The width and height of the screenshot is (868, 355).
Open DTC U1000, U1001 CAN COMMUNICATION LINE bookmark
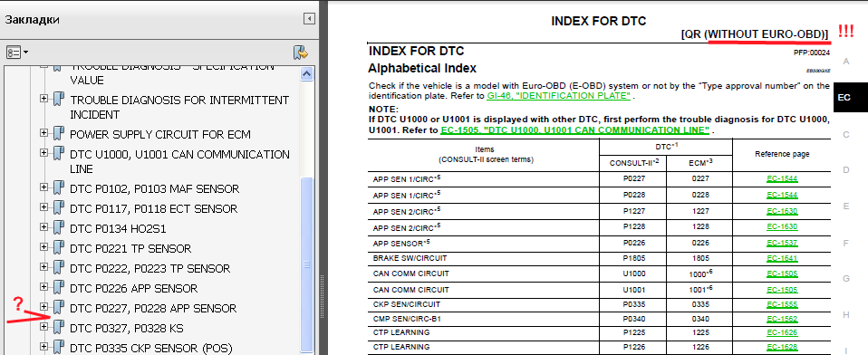179,161
